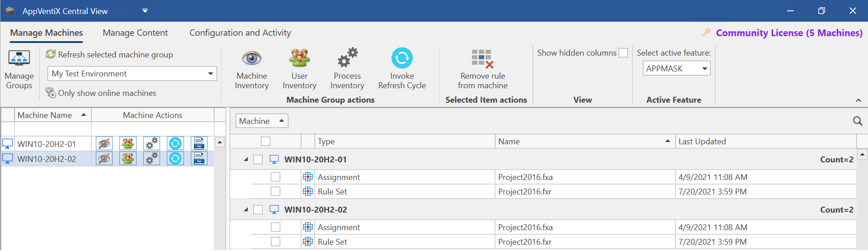The height and width of the screenshot is (251, 868).
Task: Click Remove rule from machine
Action: pyautogui.click(x=482, y=68)
